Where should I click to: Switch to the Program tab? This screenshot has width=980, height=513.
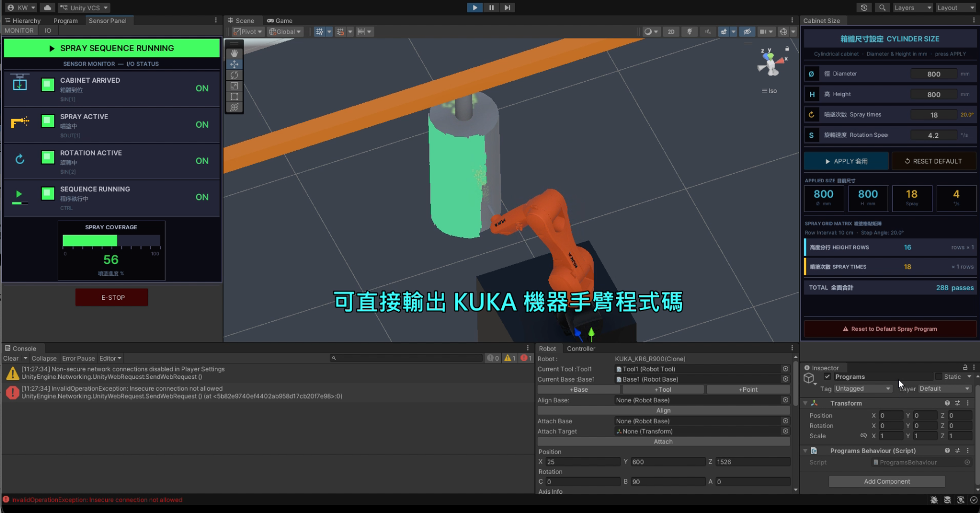tap(65, 21)
